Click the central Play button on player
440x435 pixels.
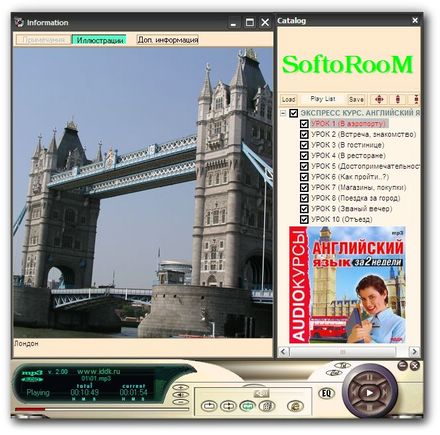point(370,393)
